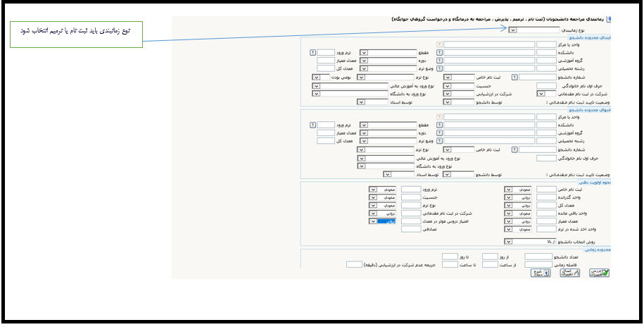Click تا روز field
This screenshot has width=644, height=327.
coord(450,257)
